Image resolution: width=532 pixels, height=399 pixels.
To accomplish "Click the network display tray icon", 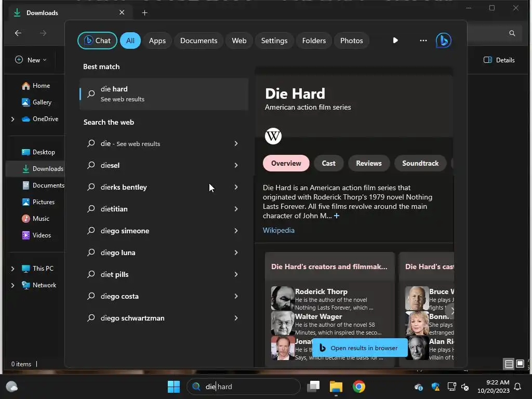I will click(x=451, y=387).
